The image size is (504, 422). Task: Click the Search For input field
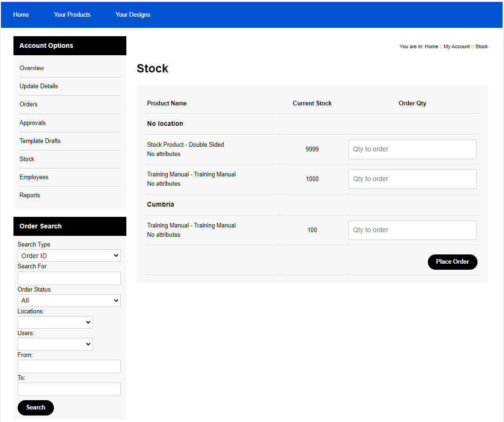(69, 278)
